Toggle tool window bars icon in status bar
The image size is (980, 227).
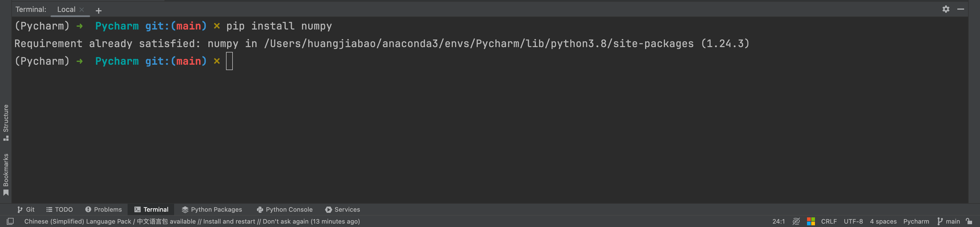[x=10, y=221]
